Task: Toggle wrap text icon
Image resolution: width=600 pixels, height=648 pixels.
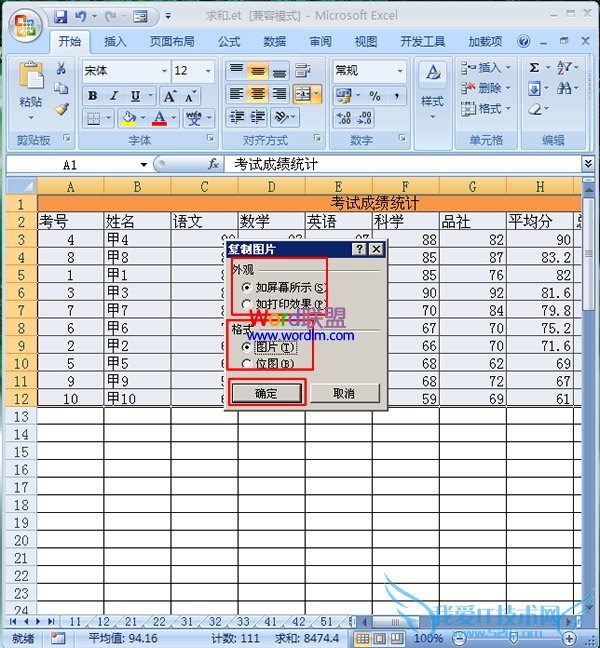Action: pos(303,71)
